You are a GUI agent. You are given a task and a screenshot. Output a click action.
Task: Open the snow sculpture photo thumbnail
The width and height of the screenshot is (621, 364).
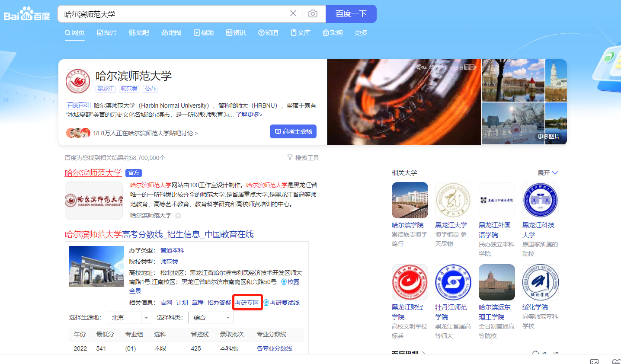[x=513, y=124]
